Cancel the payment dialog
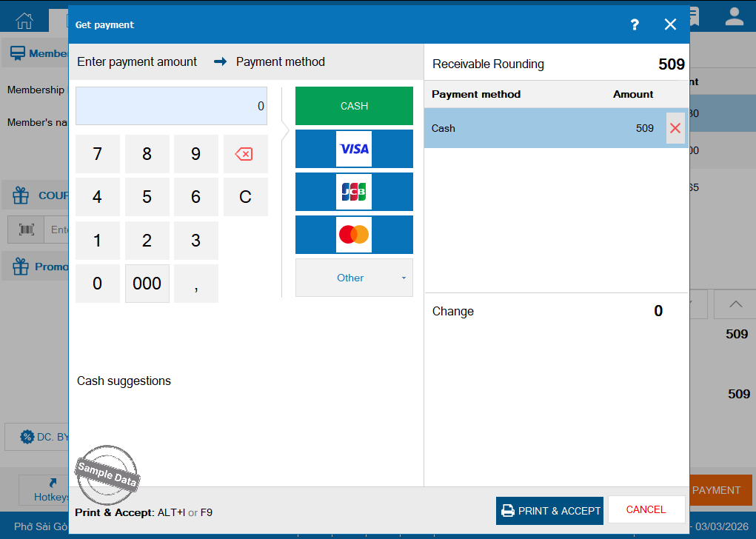The height and width of the screenshot is (539, 756). (646, 509)
